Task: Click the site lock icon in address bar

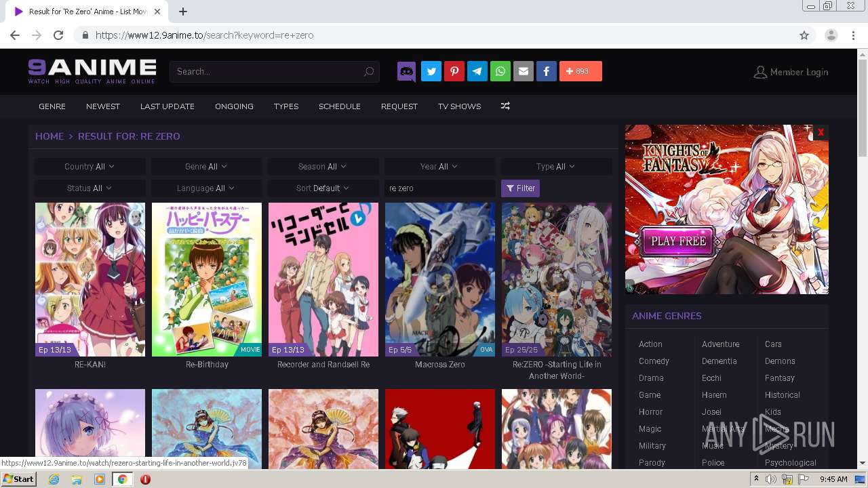Action: tap(85, 35)
